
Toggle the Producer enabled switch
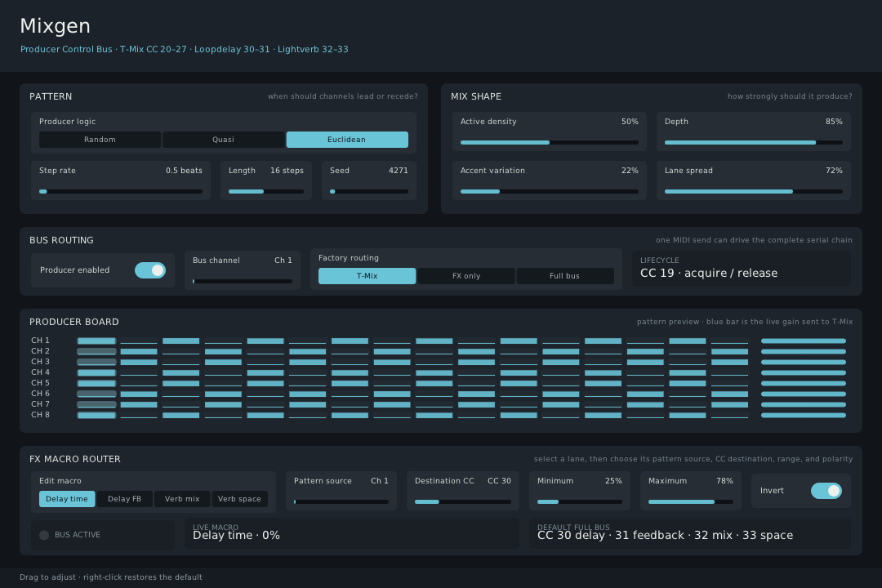tap(150, 270)
